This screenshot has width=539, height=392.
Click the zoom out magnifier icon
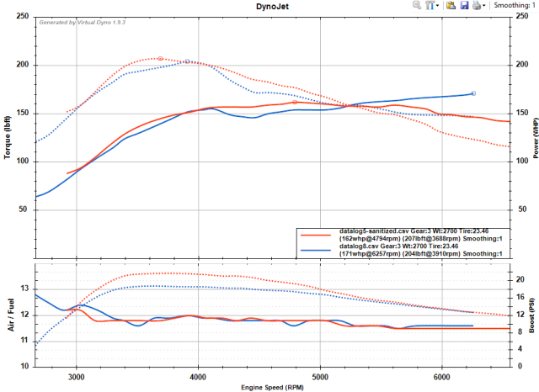pyautogui.click(x=417, y=5)
